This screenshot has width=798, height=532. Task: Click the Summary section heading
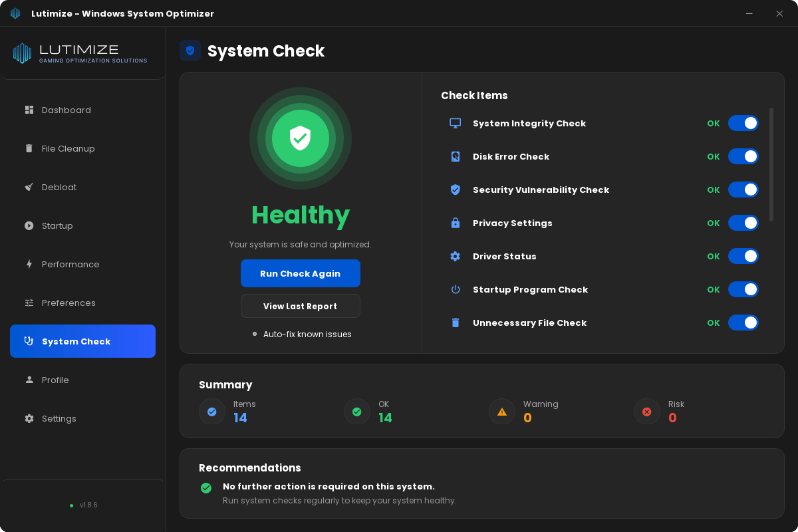pos(225,384)
